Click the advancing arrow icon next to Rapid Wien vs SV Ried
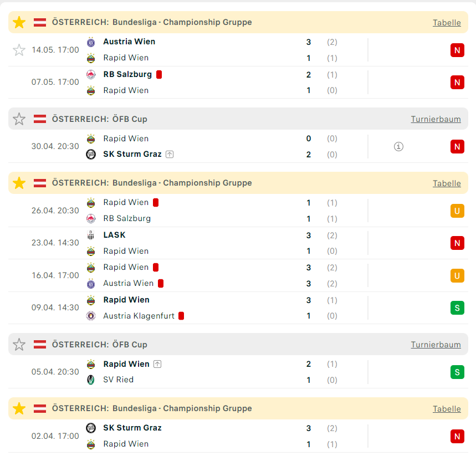Screen dimensions: 476x461 pyautogui.click(x=157, y=364)
